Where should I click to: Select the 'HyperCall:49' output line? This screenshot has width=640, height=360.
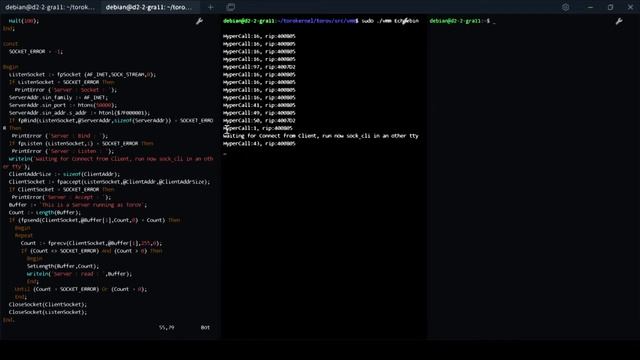(x=259, y=113)
